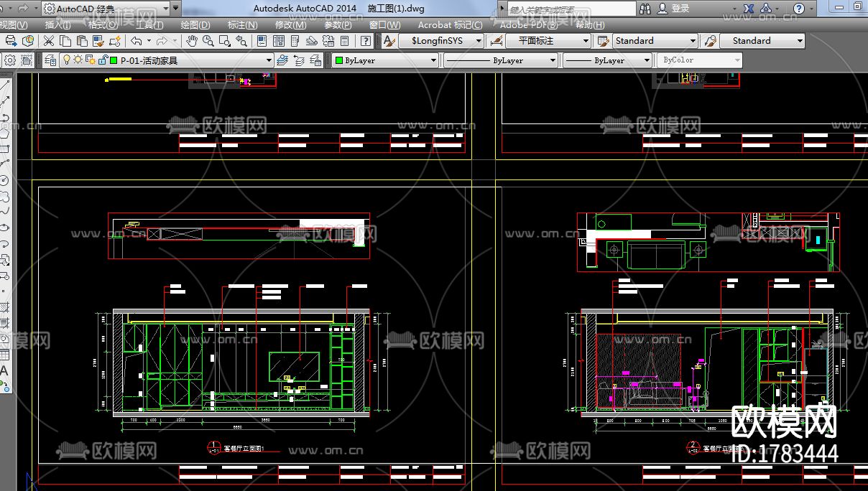Open the 平面标注 dimension style dropdown
Image resolution: width=868 pixels, height=491 pixels.
(x=548, y=41)
